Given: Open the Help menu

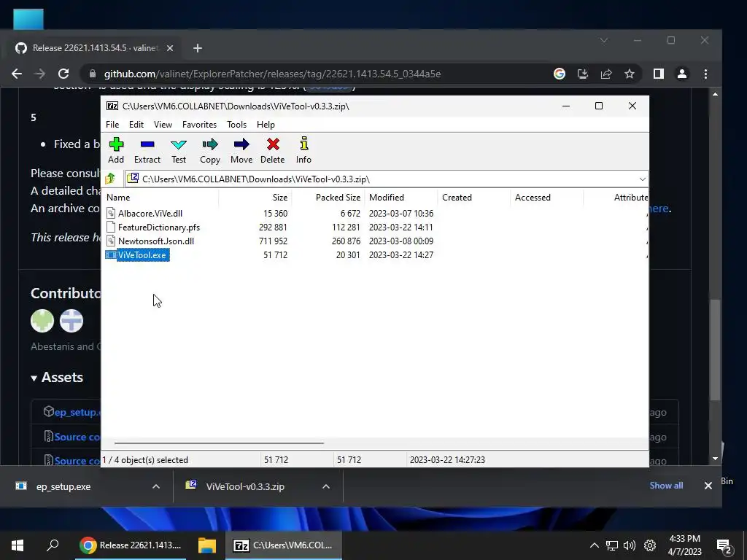Looking at the screenshot, I should pyautogui.click(x=266, y=124).
